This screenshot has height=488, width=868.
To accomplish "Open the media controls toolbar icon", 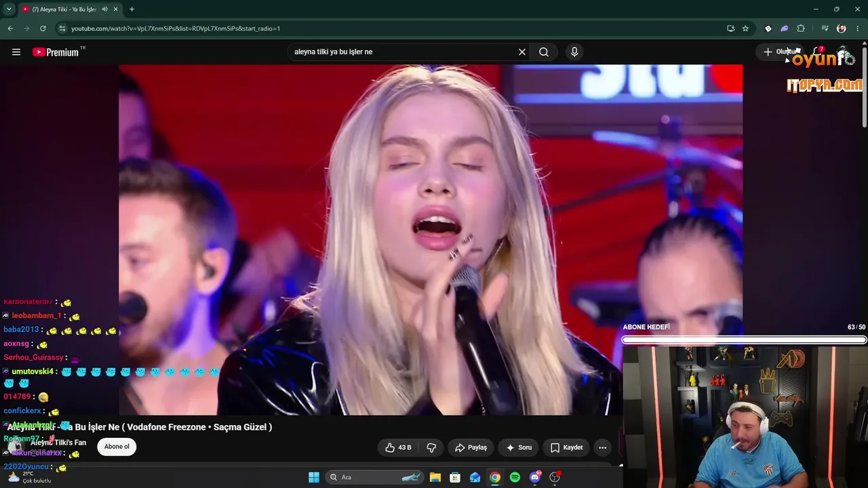I will tap(825, 28).
